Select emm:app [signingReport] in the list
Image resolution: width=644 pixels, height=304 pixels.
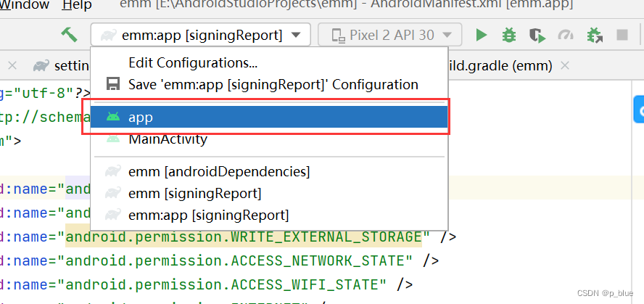tap(269, 215)
